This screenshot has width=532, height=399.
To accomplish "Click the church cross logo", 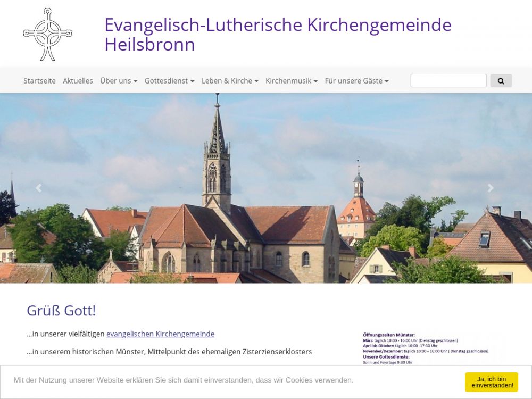I will 48,34.
